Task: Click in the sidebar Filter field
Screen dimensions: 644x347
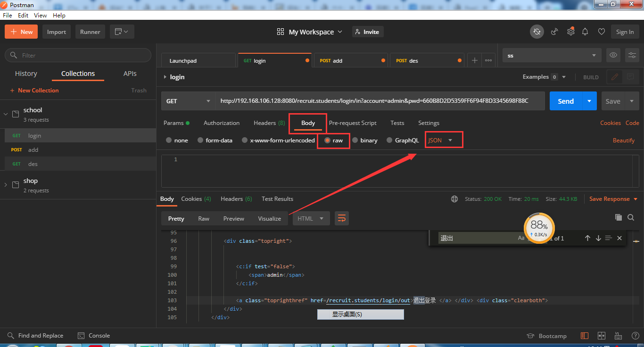Action: point(78,55)
